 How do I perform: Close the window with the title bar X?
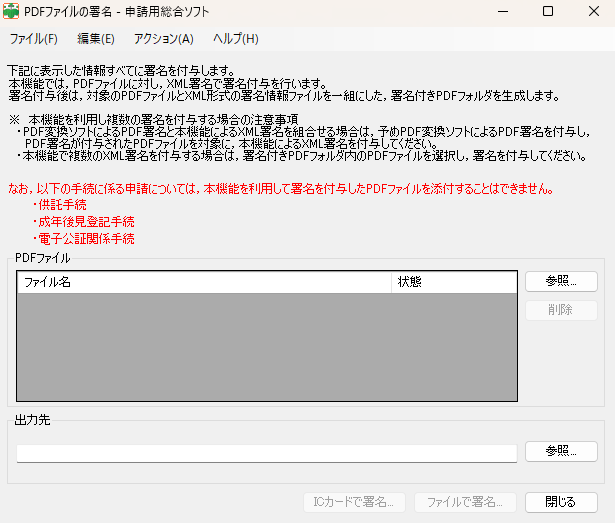(x=593, y=12)
